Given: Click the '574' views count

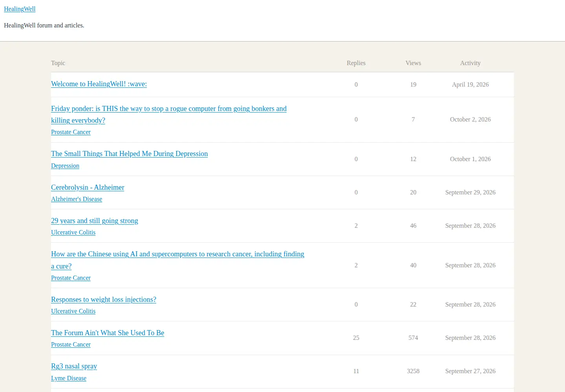Looking at the screenshot, I should [x=413, y=338].
